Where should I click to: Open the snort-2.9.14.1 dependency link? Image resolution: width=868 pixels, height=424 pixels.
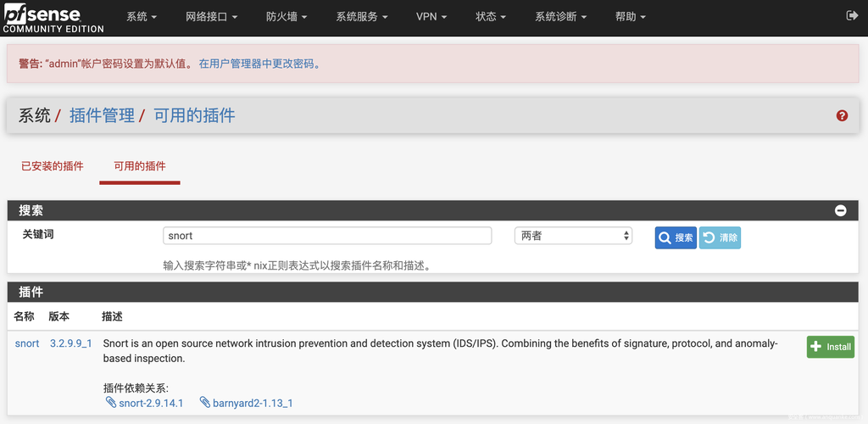(x=151, y=403)
